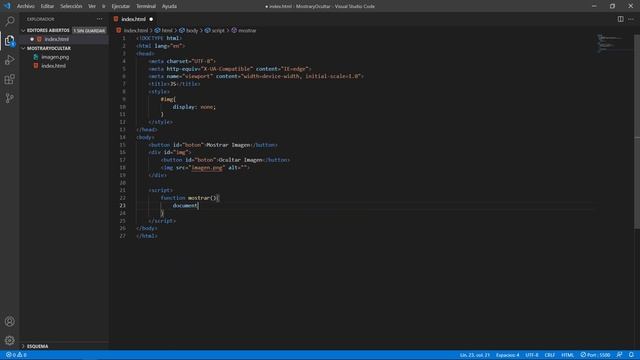Image resolution: width=640 pixels, height=360 pixels.
Task: Open the Ver menu
Action: coord(92,6)
